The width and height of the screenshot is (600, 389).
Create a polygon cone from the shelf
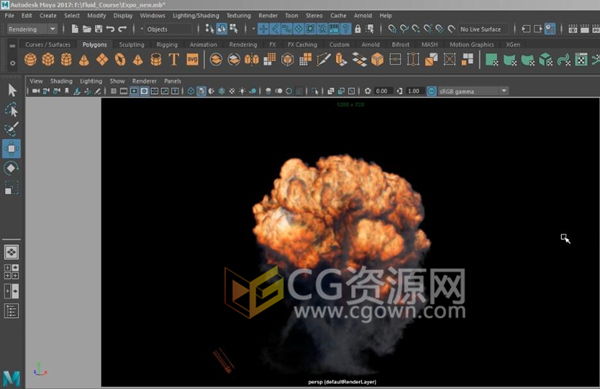click(x=84, y=60)
